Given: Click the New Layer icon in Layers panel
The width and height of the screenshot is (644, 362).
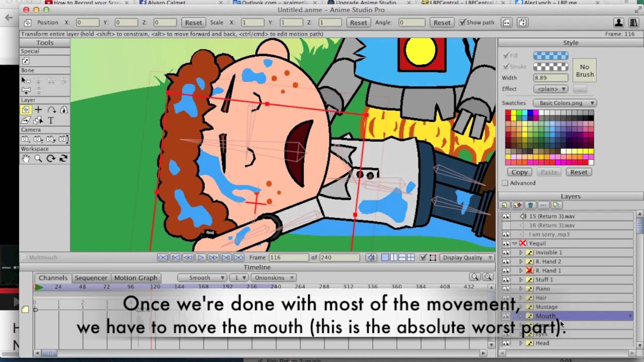Looking at the screenshot, I should pyautogui.click(x=505, y=205).
